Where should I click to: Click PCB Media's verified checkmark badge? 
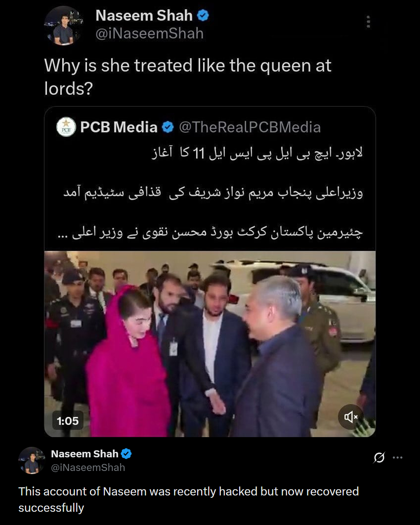[x=168, y=127]
